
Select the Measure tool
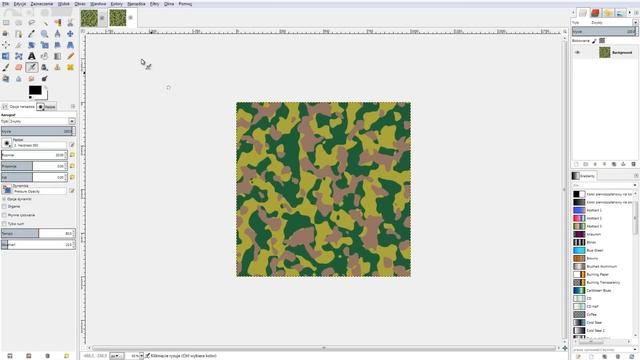(x=58, y=33)
